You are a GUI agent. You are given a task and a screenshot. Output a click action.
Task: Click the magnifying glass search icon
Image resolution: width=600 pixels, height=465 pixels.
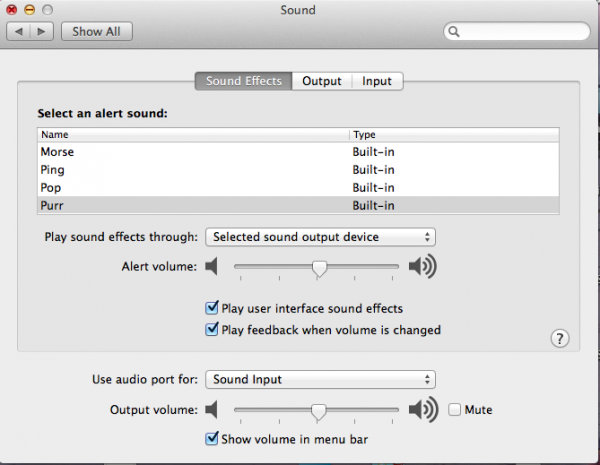point(454,31)
